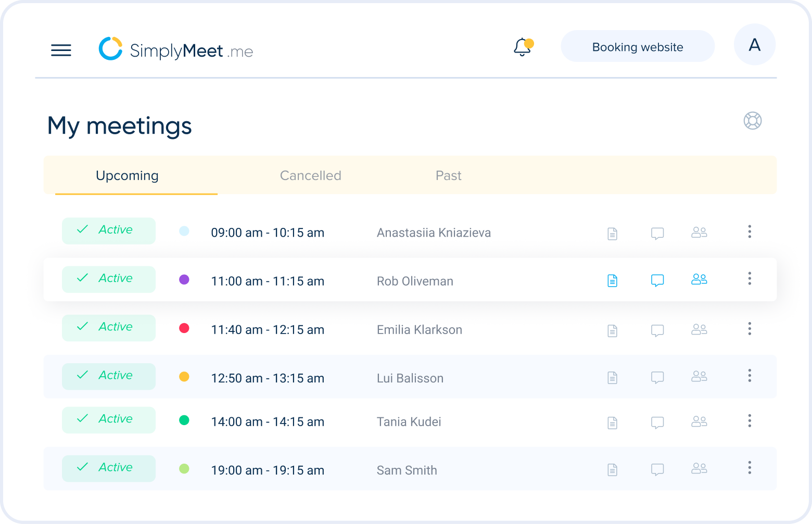This screenshot has width=812, height=524.
Task: Toggle the Active badge for Sam Smith
Action: pos(108,468)
